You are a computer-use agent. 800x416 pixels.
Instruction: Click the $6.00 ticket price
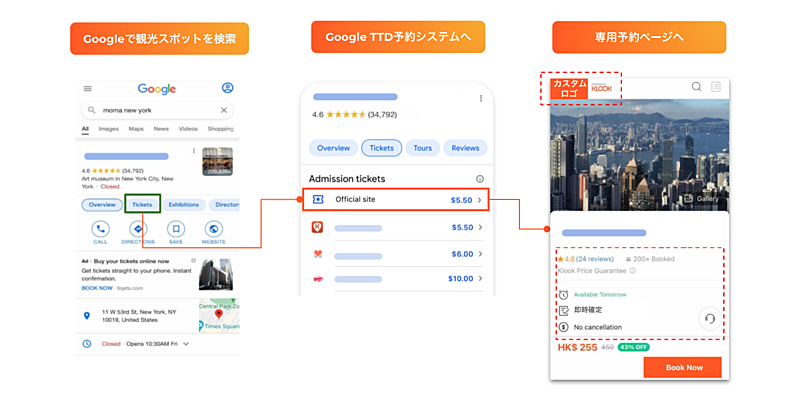coord(462,254)
